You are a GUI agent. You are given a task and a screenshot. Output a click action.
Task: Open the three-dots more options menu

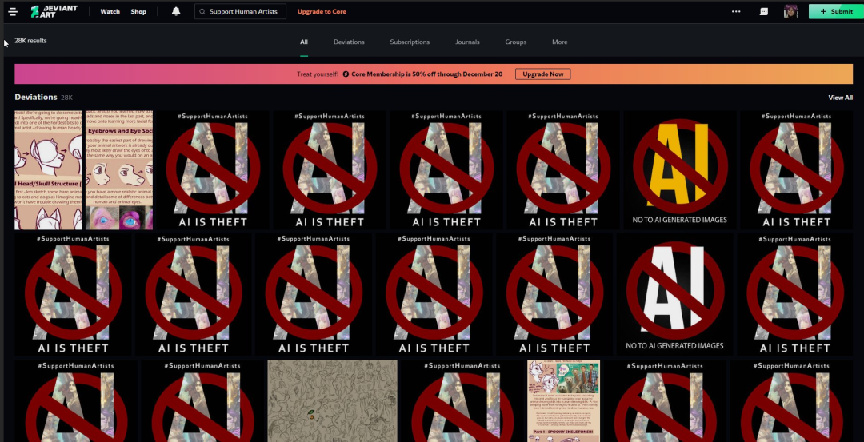(x=736, y=12)
